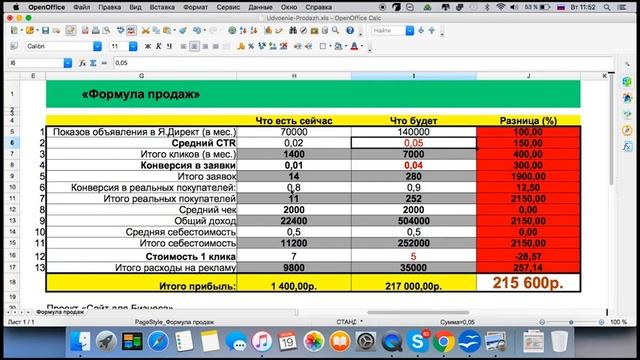Expand the New document dropdown arrow
Screen dimensions: 640x360
tap(22, 31)
